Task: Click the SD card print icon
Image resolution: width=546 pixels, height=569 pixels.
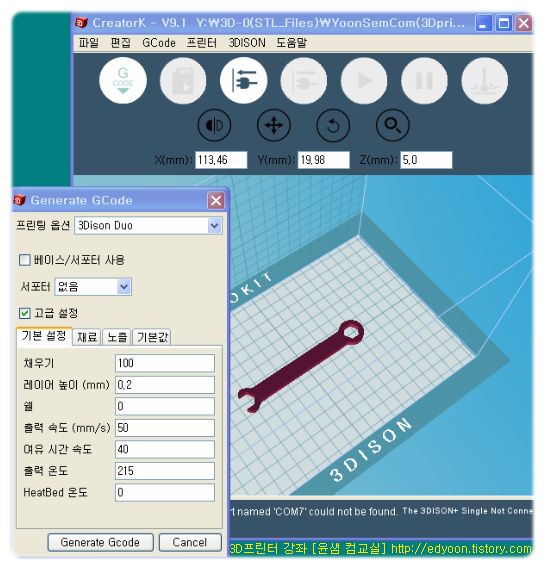Action: 183,81
